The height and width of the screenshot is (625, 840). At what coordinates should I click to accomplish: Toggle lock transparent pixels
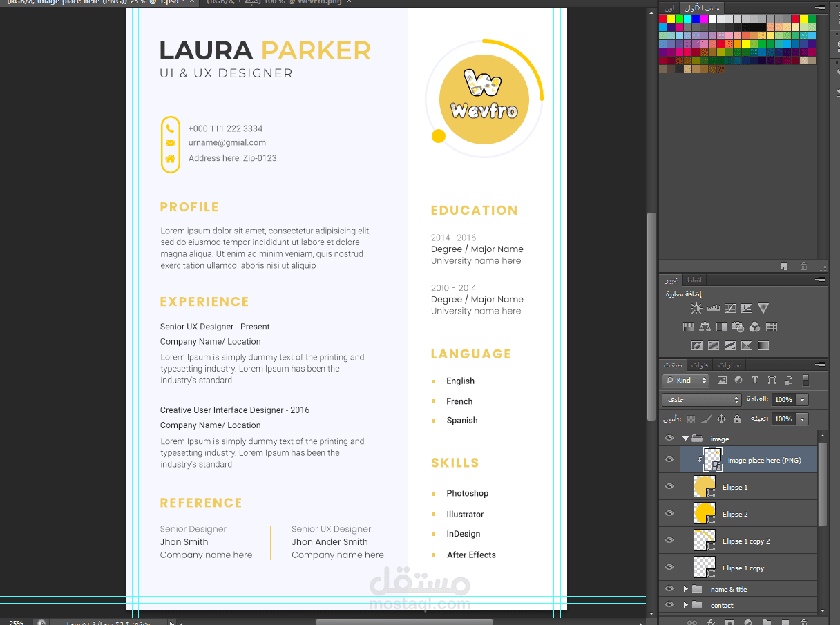tap(691, 419)
